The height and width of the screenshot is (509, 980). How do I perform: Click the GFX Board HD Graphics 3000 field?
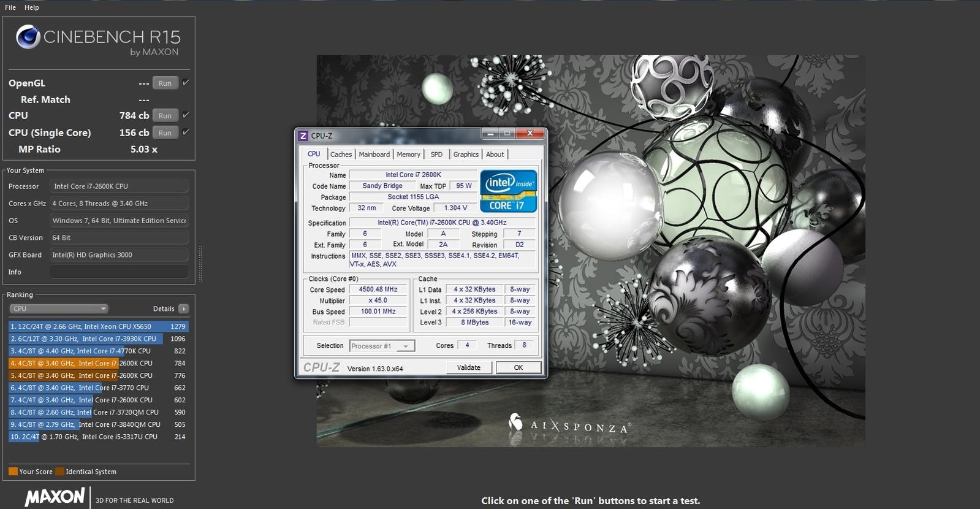point(119,255)
